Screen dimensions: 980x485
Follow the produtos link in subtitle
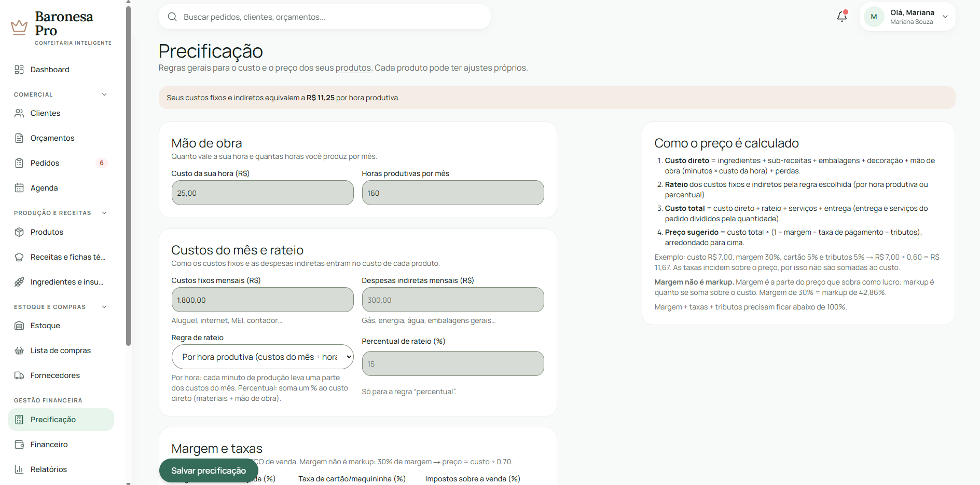353,68
